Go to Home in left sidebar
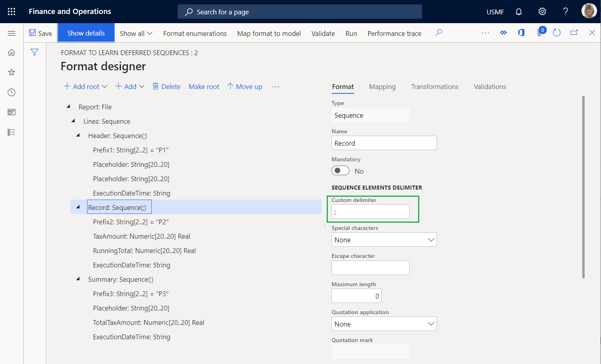Viewport: 601px width, 364px height. click(12, 52)
